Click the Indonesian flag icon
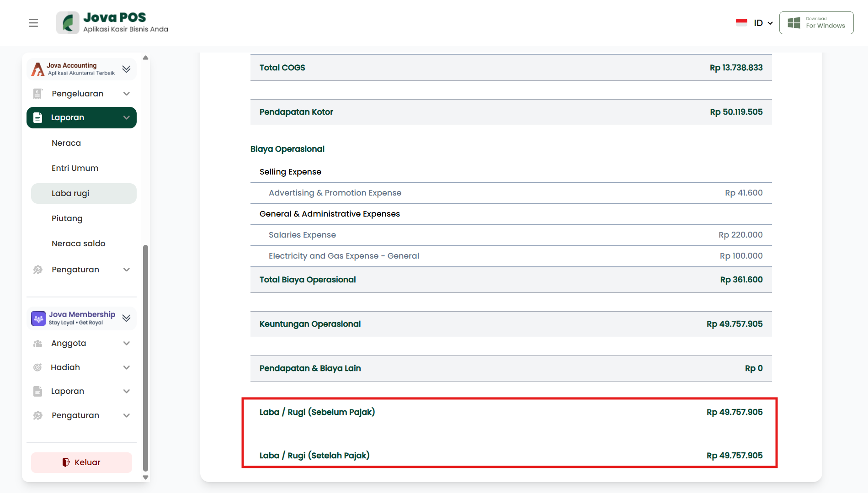Screen dimensions: 868x493 tap(741, 23)
